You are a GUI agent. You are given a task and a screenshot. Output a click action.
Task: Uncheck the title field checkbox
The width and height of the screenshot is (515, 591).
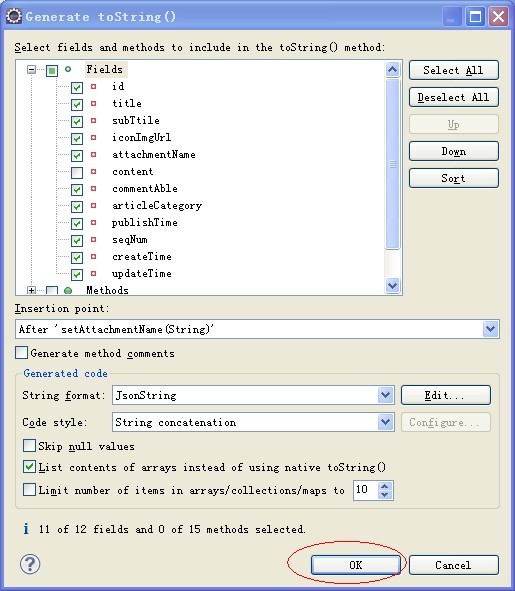[77, 104]
